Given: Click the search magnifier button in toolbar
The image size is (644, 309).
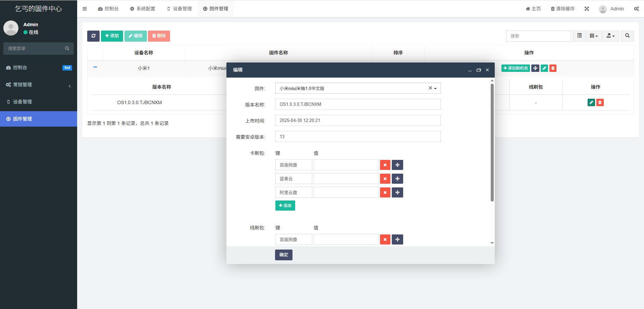Looking at the screenshot, I should pyautogui.click(x=627, y=36).
